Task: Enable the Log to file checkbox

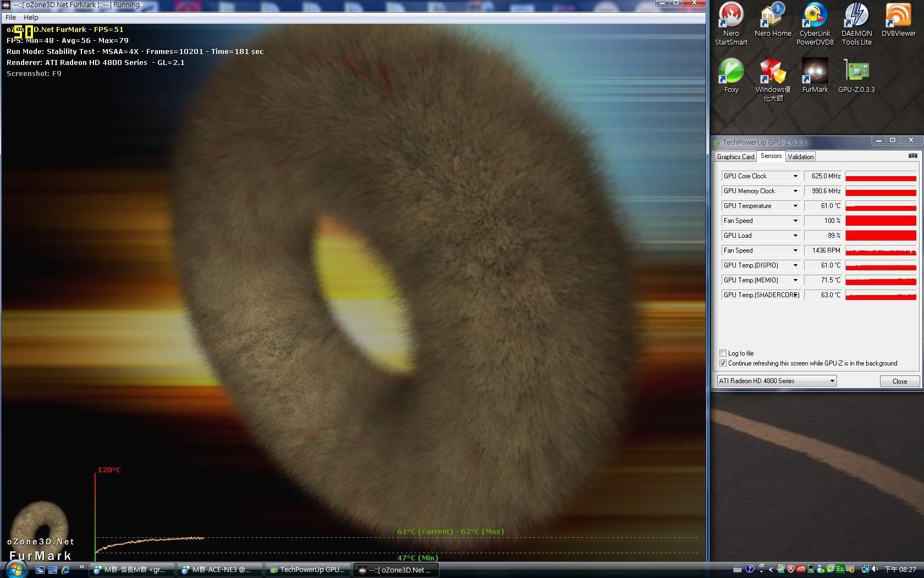Action: tap(723, 353)
